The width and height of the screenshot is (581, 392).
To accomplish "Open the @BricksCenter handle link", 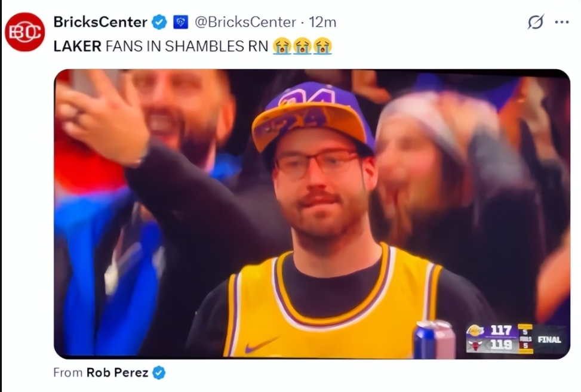I will 245,22.
